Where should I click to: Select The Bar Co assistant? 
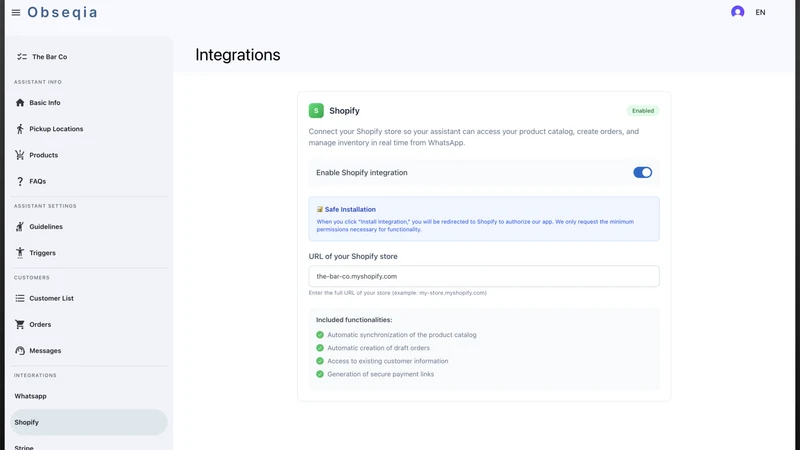[49, 57]
